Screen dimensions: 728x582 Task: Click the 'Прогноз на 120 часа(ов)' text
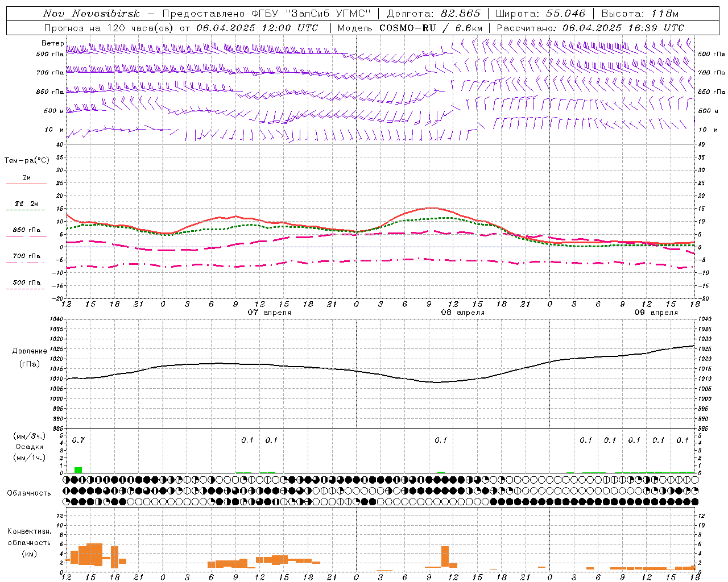110,28
